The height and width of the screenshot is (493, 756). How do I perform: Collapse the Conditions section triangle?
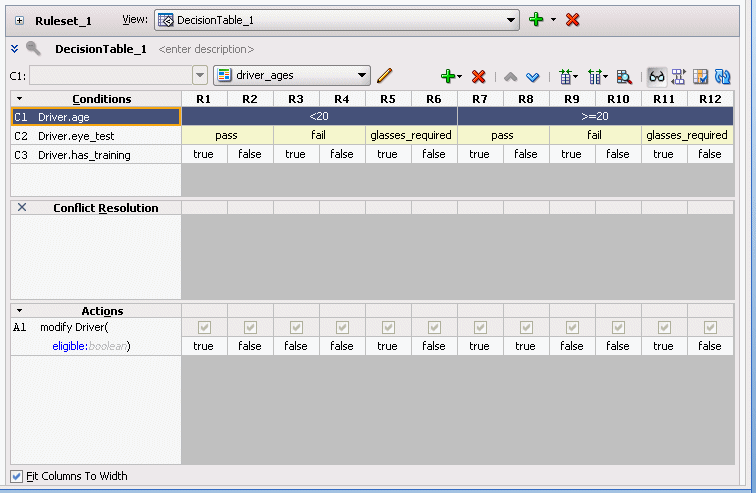20,99
